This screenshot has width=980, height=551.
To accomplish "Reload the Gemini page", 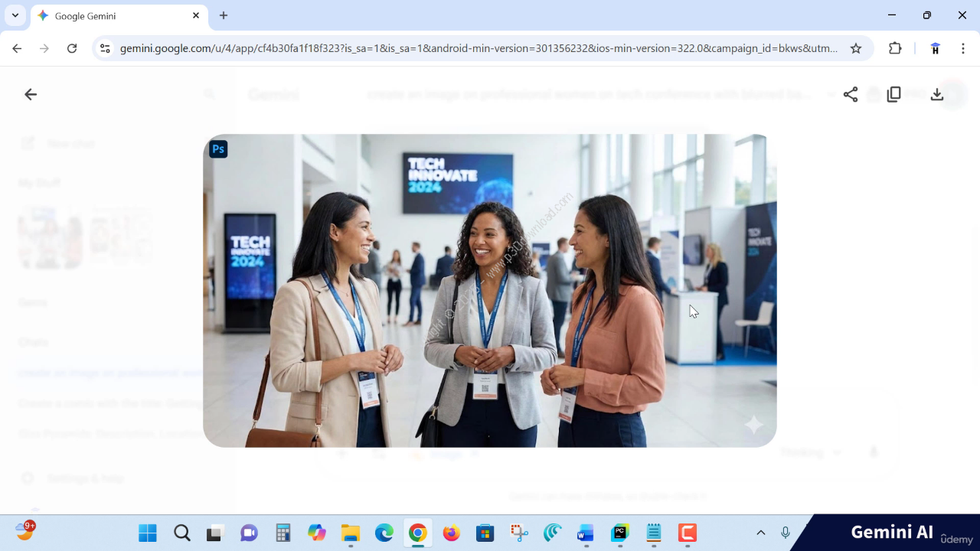I will tap(72, 48).
